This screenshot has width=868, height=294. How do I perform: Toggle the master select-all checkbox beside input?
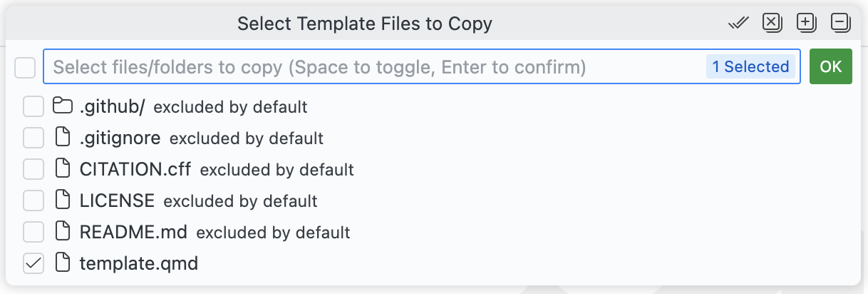coord(25,68)
